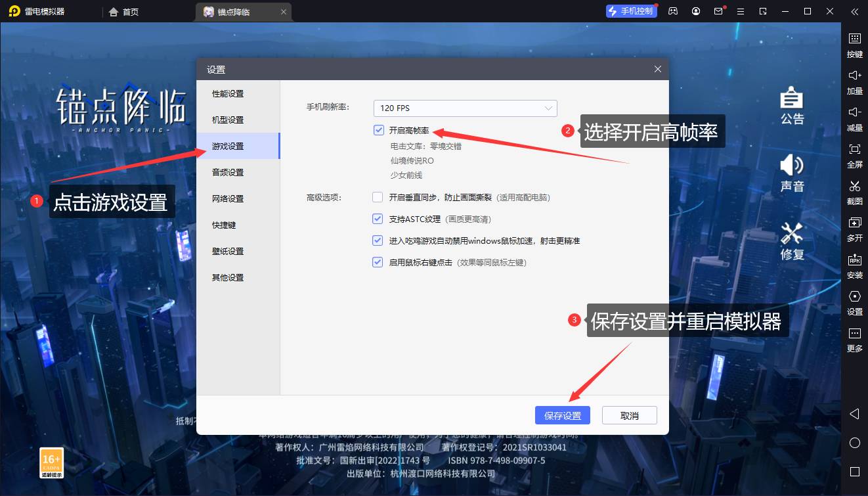Enable the 开启垂直同步 vertical sync checkbox
Screen dimensions: 868x496
[x=378, y=197]
